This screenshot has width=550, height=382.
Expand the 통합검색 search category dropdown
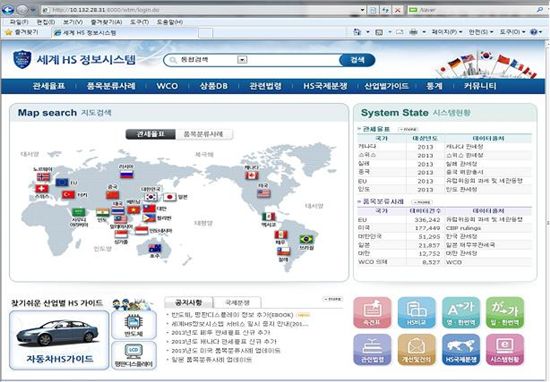point(242,60)
